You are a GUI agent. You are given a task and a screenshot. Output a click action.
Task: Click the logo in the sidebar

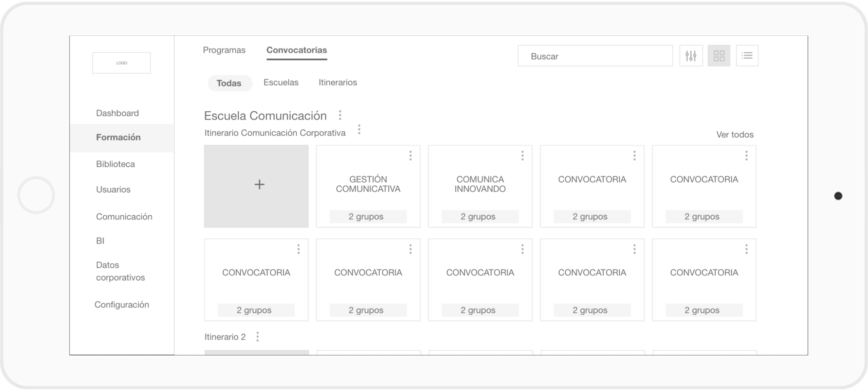tap(122, 63)
